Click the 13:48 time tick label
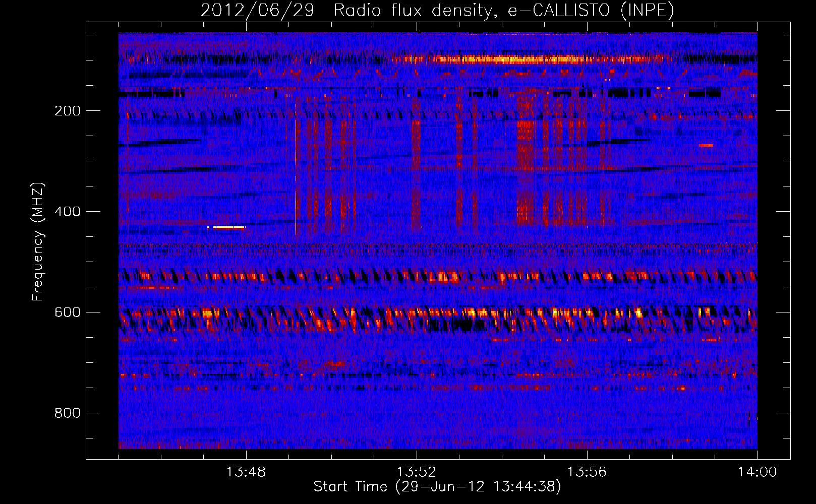The image size is (816, 504). (x=246, y=472)
